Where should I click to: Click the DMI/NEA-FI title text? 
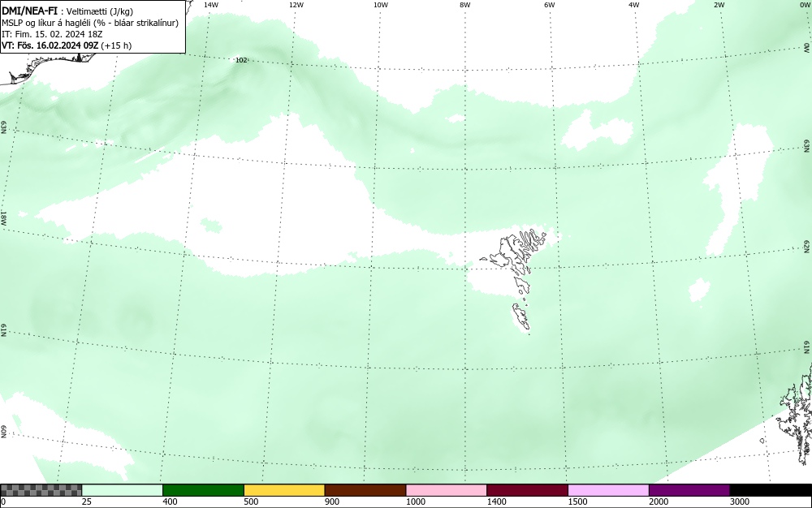coord(29,11)
